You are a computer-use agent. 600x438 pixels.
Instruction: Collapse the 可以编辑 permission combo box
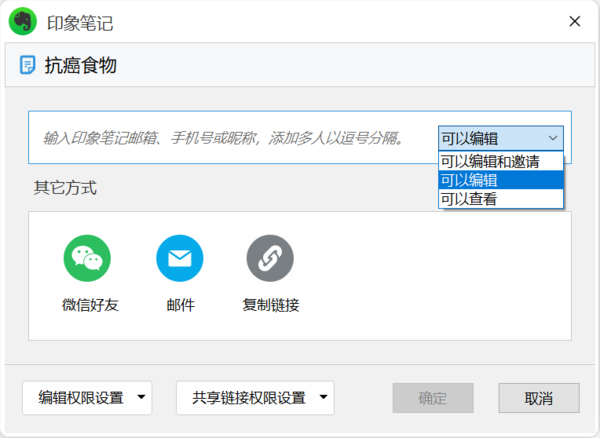501,138
